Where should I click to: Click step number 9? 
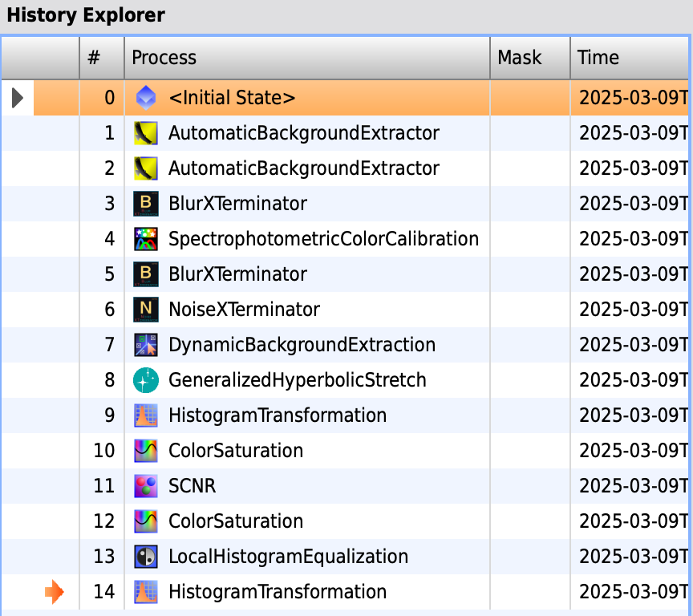pyautogui.click(x=110, y=415)
